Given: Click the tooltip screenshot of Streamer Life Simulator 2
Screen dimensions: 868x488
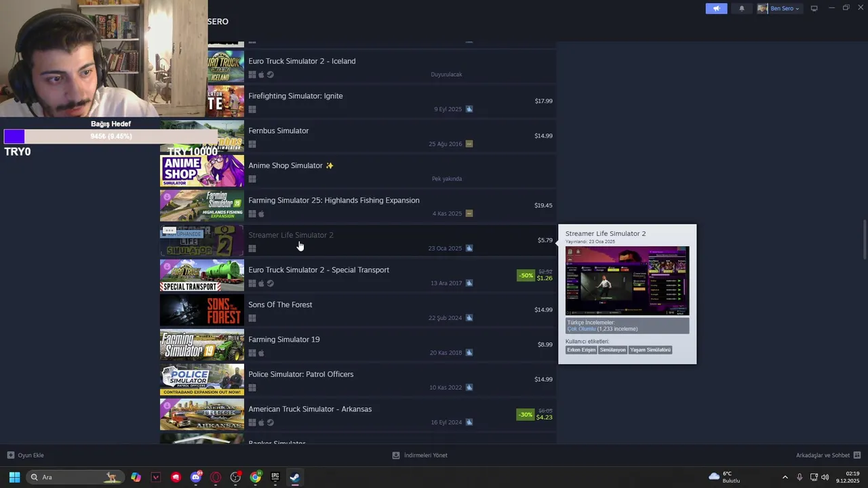Looking at the screenshot, I should 627,281.
